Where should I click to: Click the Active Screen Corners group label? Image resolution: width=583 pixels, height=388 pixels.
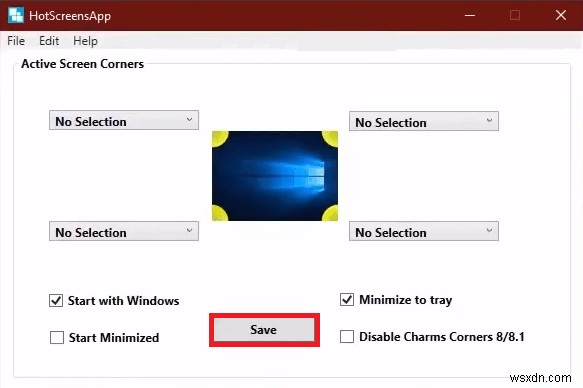(x=83, y=64)
